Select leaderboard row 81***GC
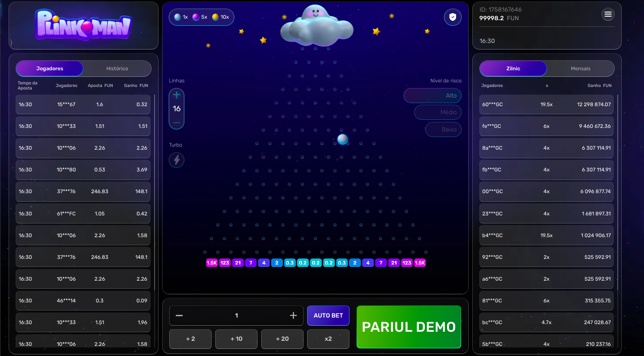This screenshot has width=644, height=356. click(547, 300)
